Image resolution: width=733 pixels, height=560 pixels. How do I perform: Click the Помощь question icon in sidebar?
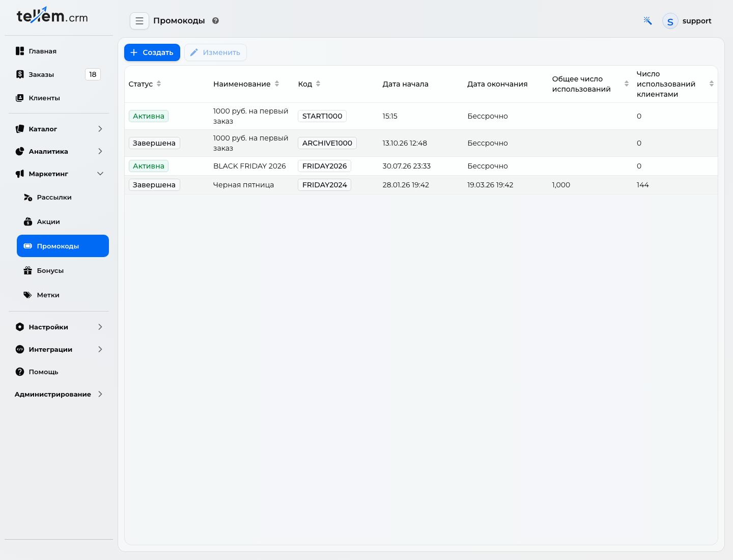point(20,372)
